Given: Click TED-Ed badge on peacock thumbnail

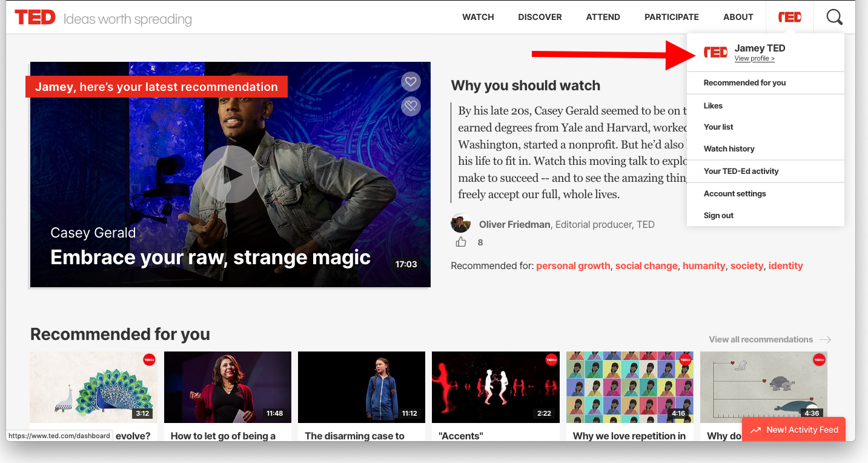Looking at the screenshot, I should [149, 360].
